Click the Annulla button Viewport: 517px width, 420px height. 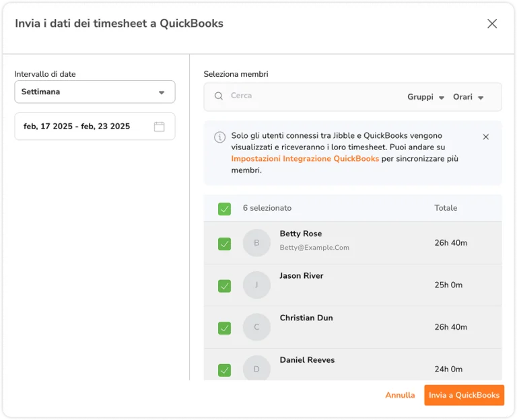coord(400,395)
